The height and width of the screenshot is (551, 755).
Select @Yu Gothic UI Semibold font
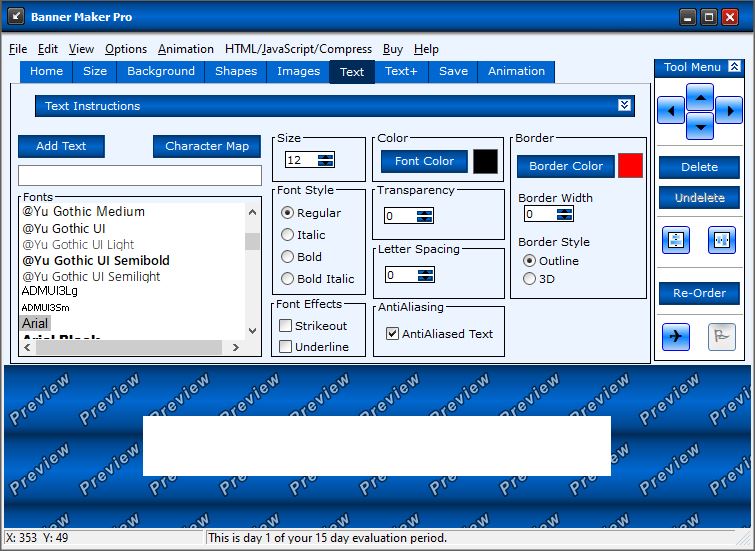point(96,261)
